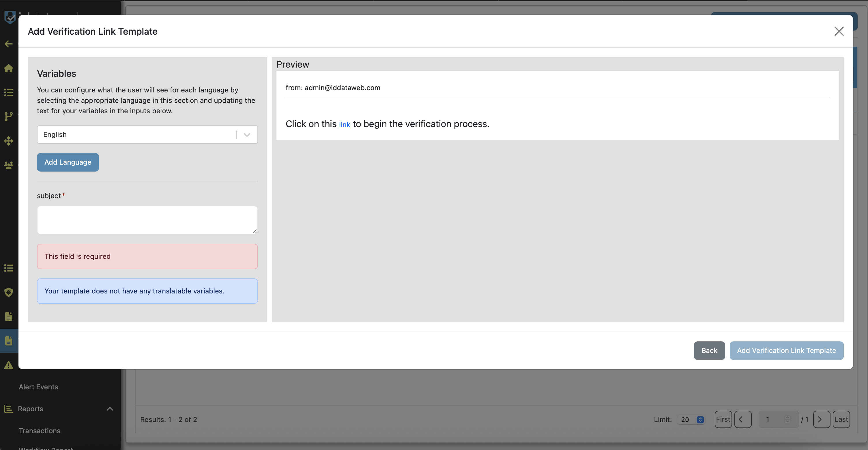
Task: Open Alert Events menu item
Action: pos(38,387)
